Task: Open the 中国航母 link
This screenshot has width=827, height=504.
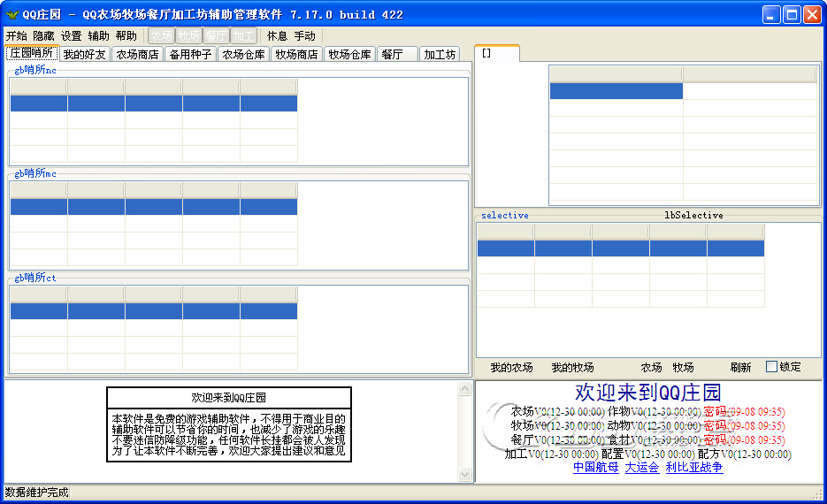Action: [x=595, y=467]
